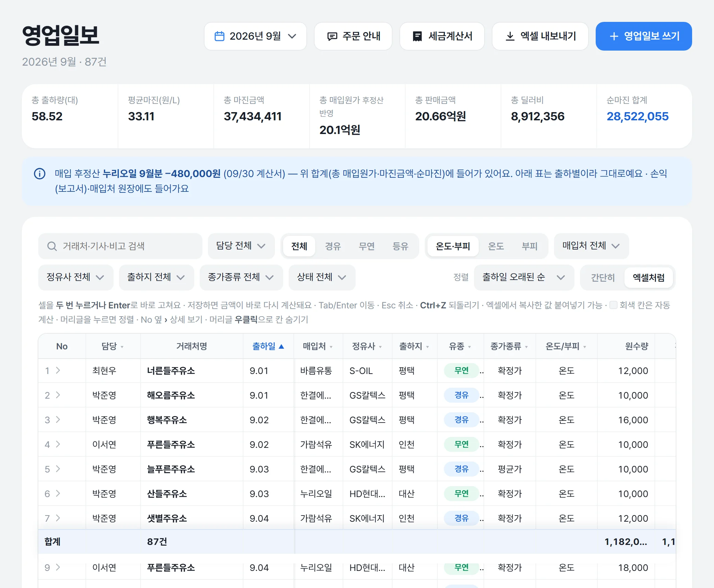The height and width of the screenshot is (588, 714).
Task: Select the 등유 fuel filter
Action: point(400,246)
